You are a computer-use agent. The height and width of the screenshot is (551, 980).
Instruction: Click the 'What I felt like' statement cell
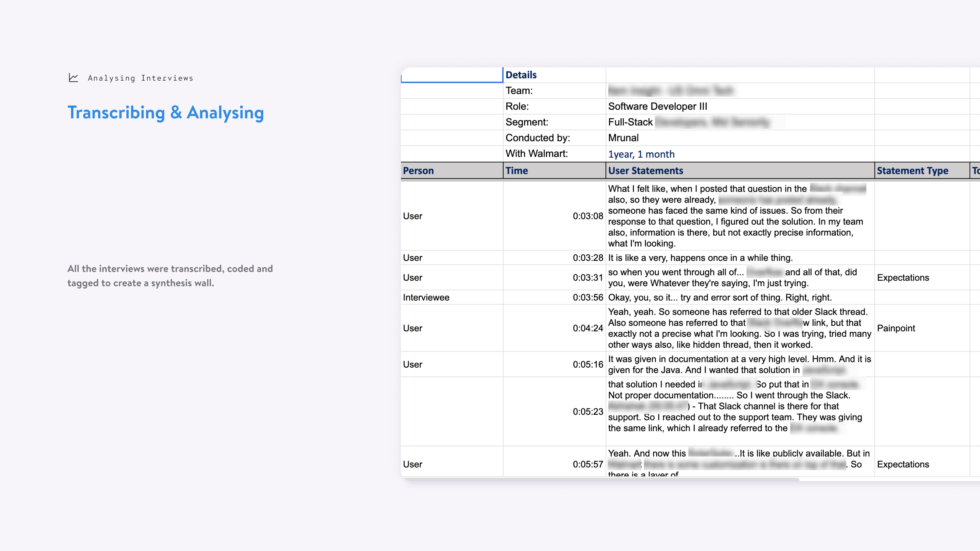pyautogui.click(x=740, y=216)
